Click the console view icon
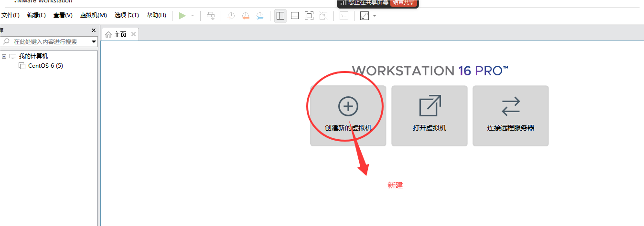This screenshot has height=226, width=644. 344,16
